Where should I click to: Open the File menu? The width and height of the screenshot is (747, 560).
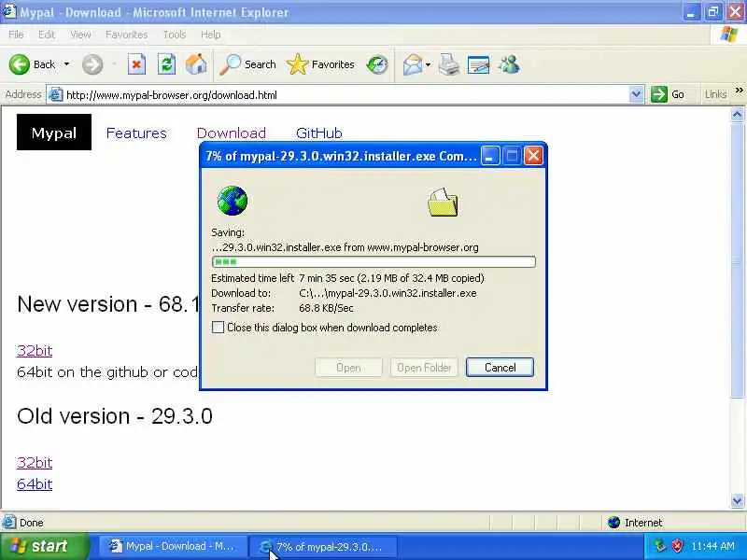coord(16,35)
